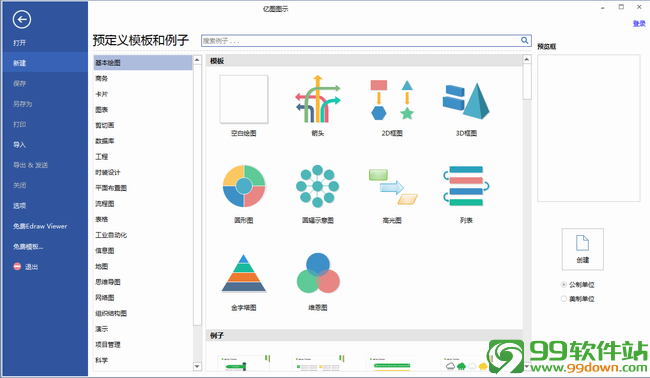650x378 pixels.
Task: Select the 圆辐示意图 circle-spoke template
Action: [x=318, y=186]
